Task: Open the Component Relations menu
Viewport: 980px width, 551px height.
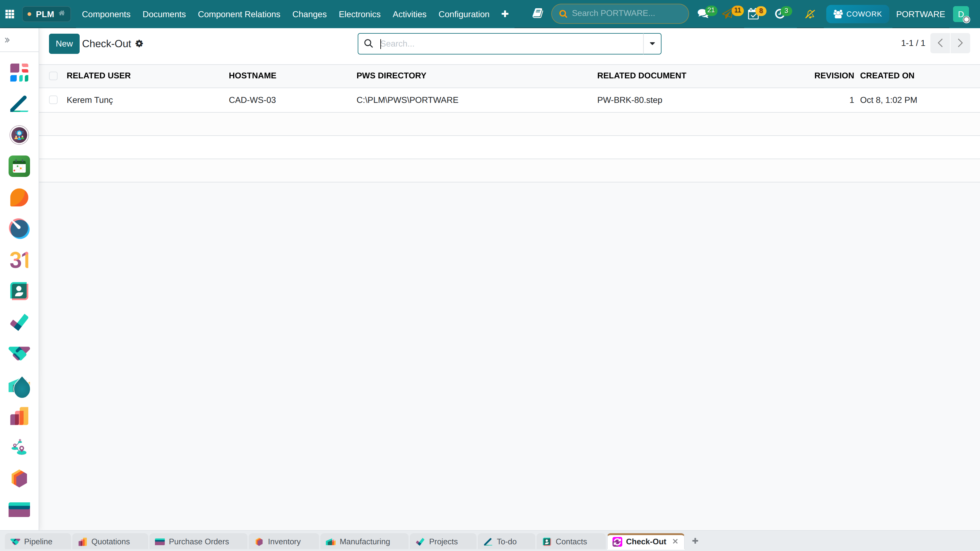Action: [x=239, y=14]
